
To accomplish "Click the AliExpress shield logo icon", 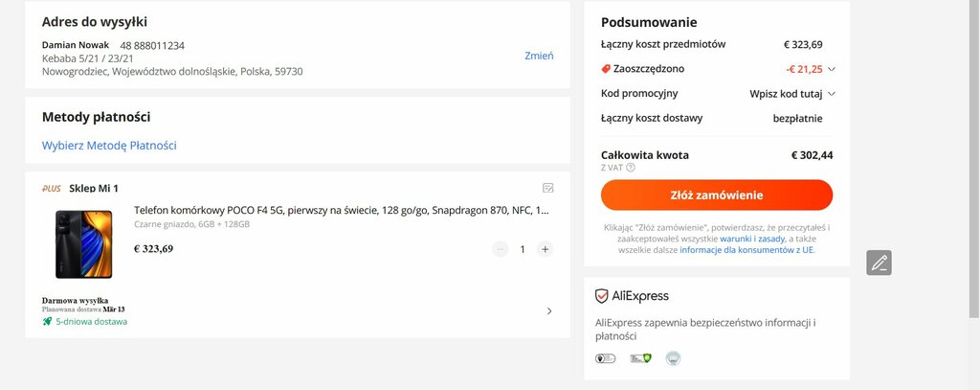I will 601,296.
